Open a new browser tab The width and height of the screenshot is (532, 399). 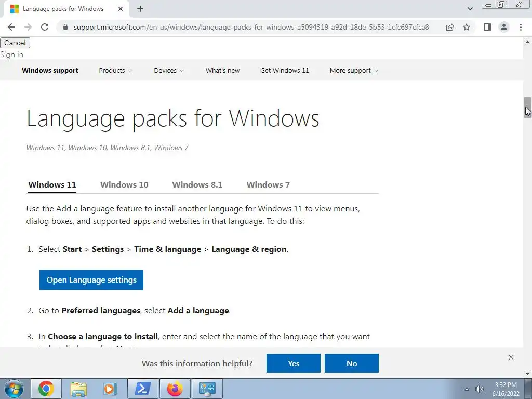coord(140,9)
